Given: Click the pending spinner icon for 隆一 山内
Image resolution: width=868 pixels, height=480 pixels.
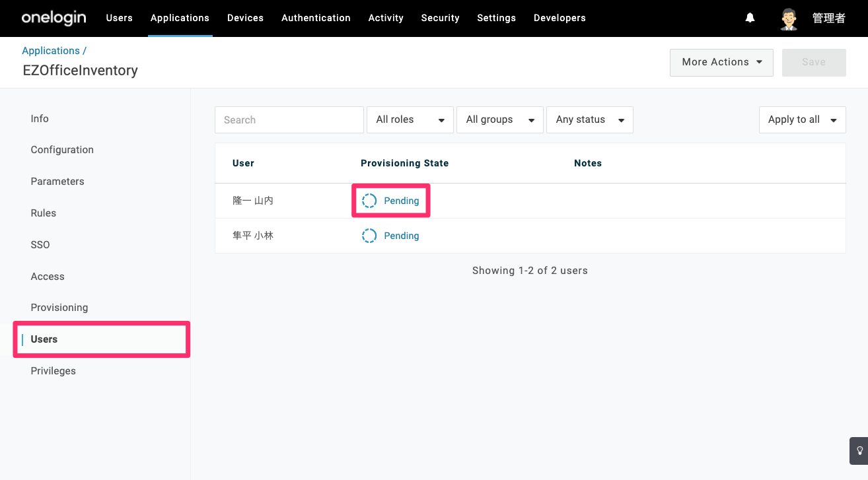Looking at the screenshot, I should pyautogui.click(x=369, y=201).
